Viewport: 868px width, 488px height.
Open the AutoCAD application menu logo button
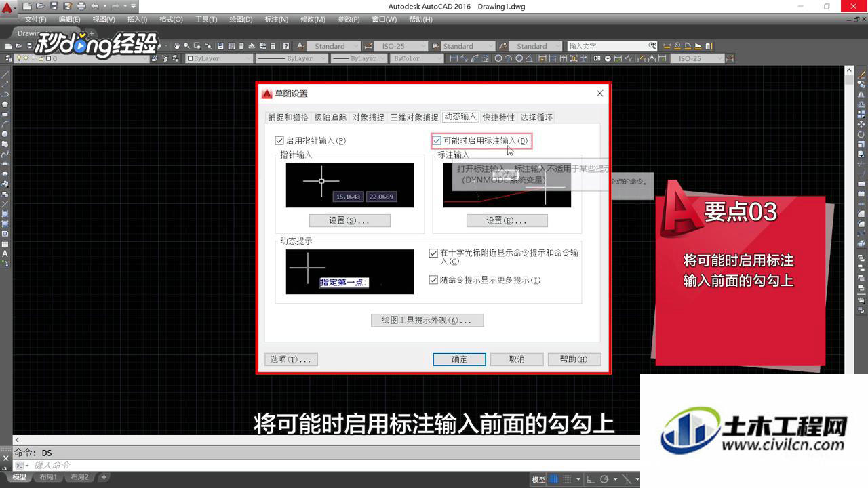tap(8, 8)
